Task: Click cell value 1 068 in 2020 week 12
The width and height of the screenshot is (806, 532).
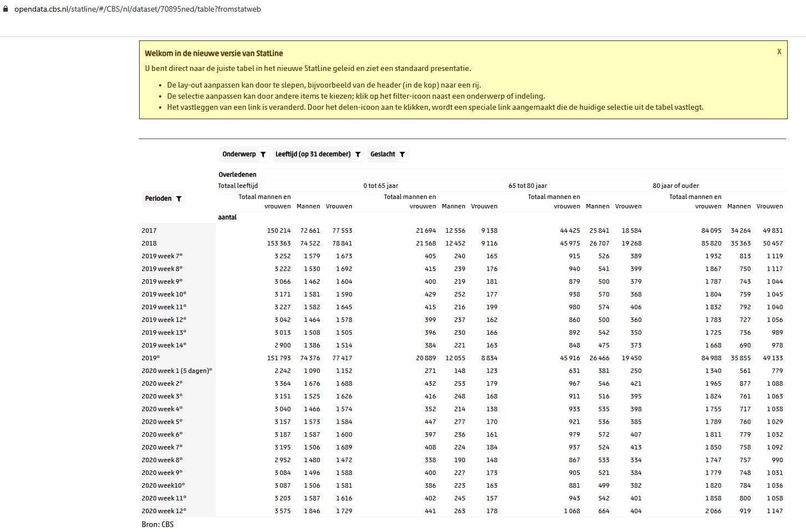Action: [572, 511]
